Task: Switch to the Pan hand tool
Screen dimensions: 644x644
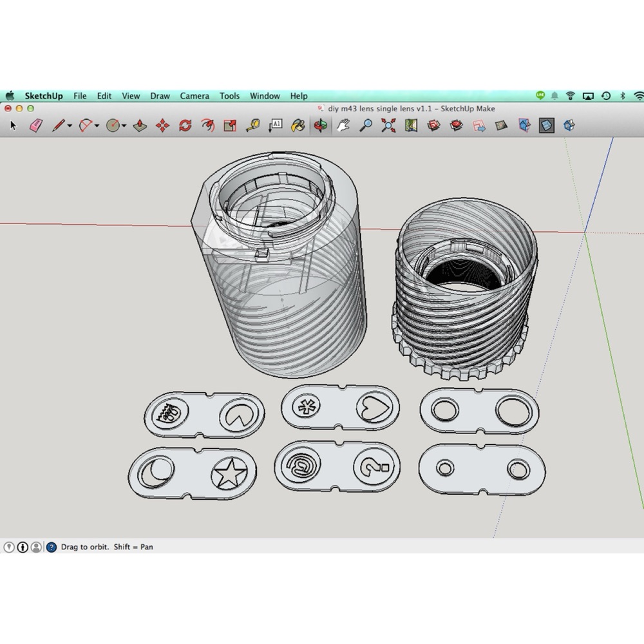Action: [343, 126]
